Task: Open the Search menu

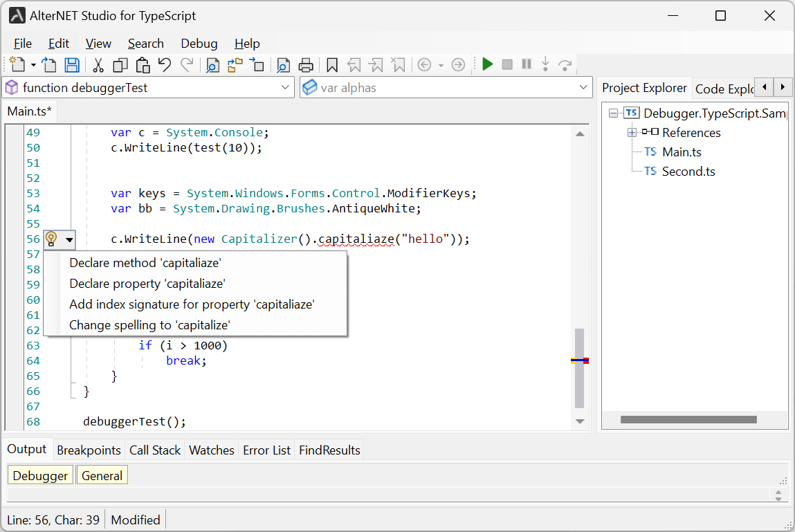Action: click(145, 44)
